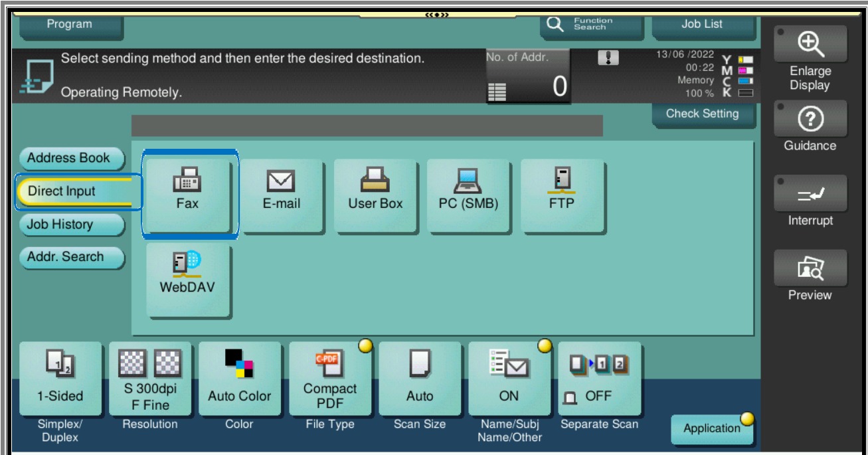The height and width of the screenshot is (455, 868).
Task: Click the Check Setting button
Action: [x=703, y=114]
